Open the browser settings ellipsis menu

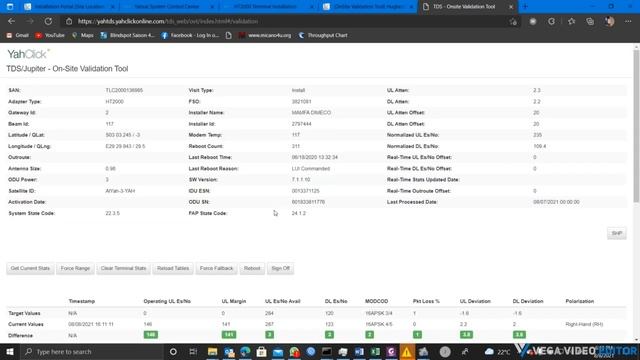[628, 21]
